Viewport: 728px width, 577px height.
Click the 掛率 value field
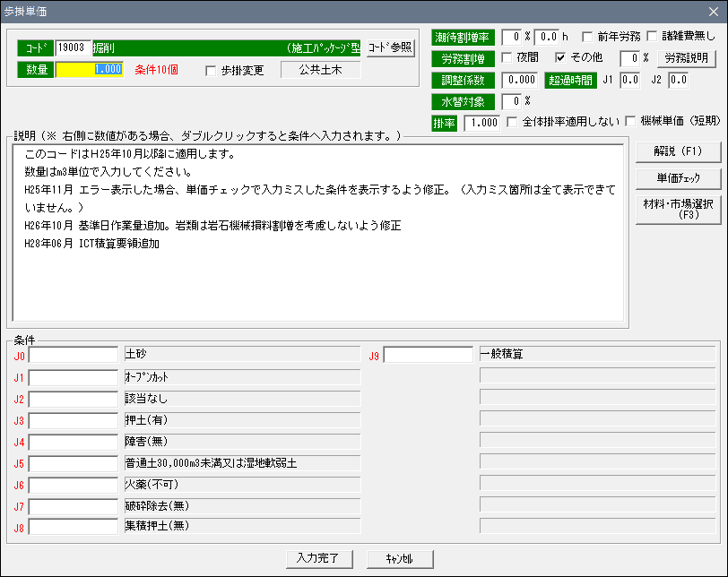pos(481,122)
